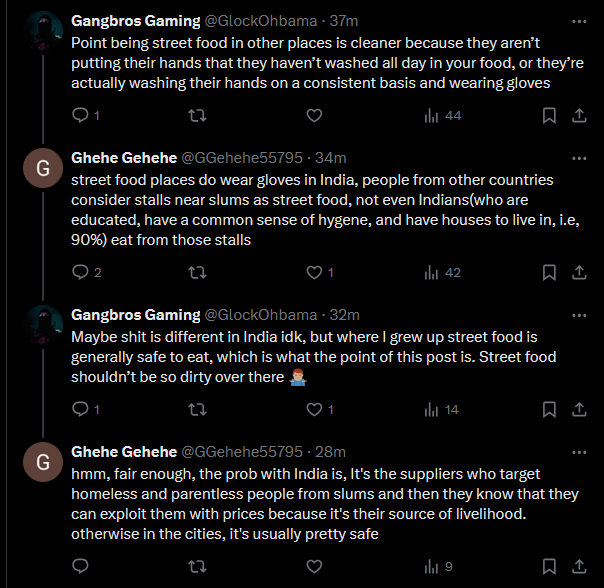
Task: Open more options on the 32m tweet
Action: coord(579,315)
